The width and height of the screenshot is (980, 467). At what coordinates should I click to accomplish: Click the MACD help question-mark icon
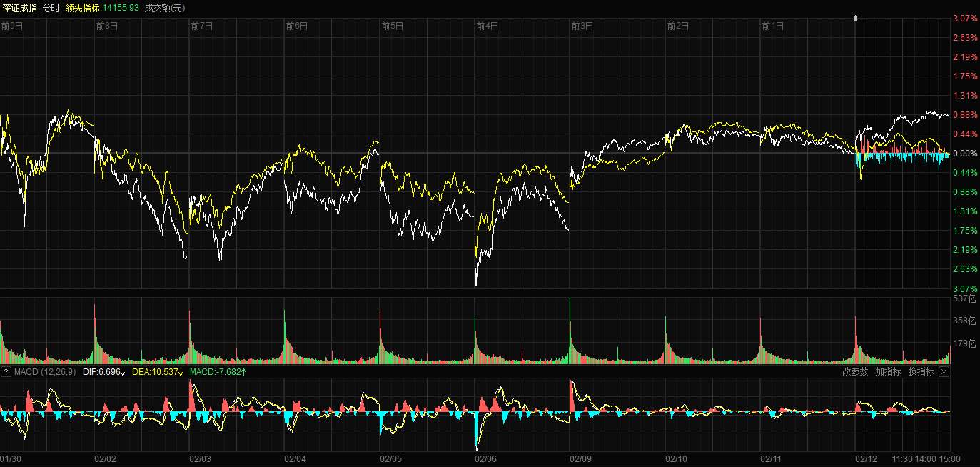6,372
